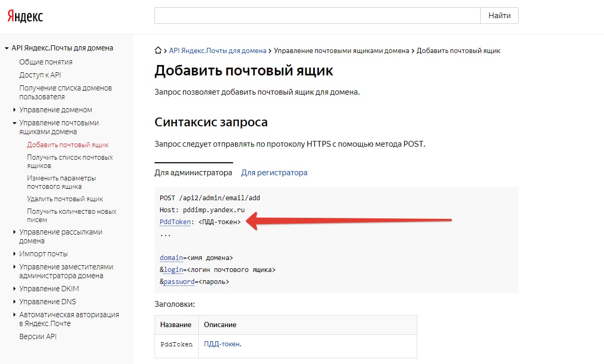Switch to Для регистратора tab

pos(274,173)
